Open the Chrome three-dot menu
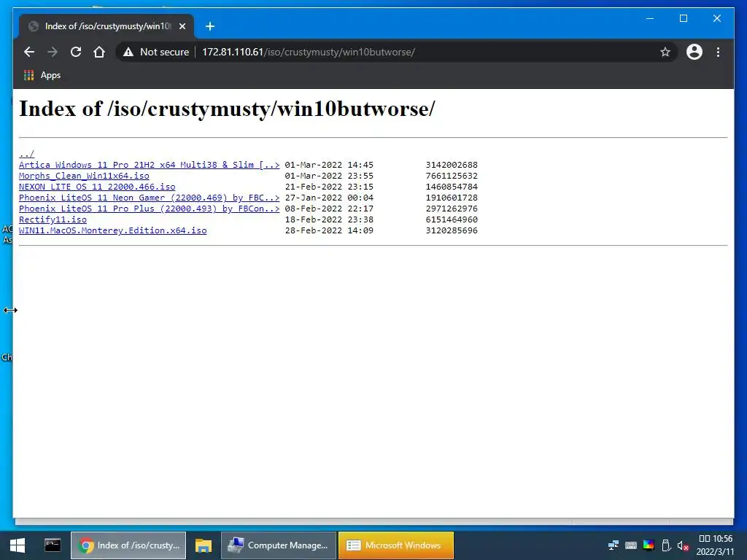The image size is (747, 560). click(x=718, y=52)
